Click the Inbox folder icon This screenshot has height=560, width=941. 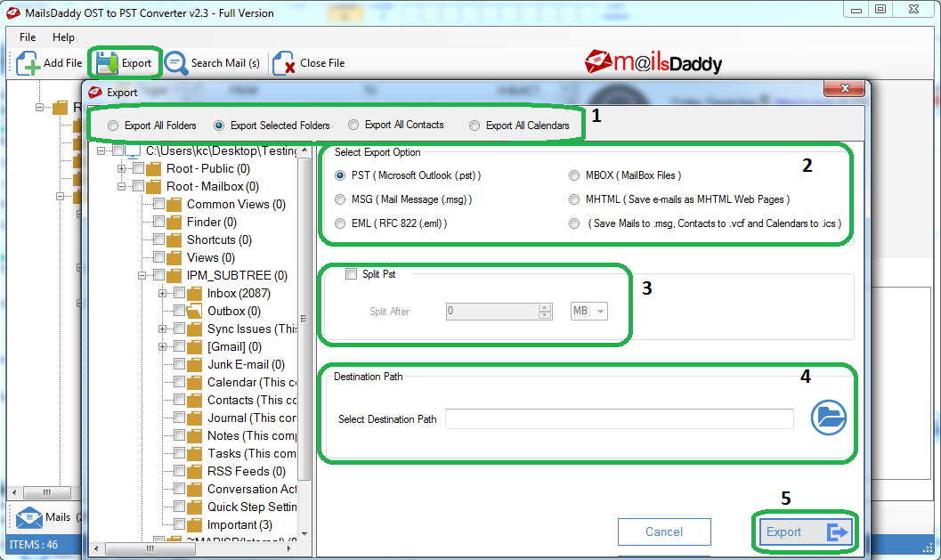pyautogui.click(x=194, y=294)
